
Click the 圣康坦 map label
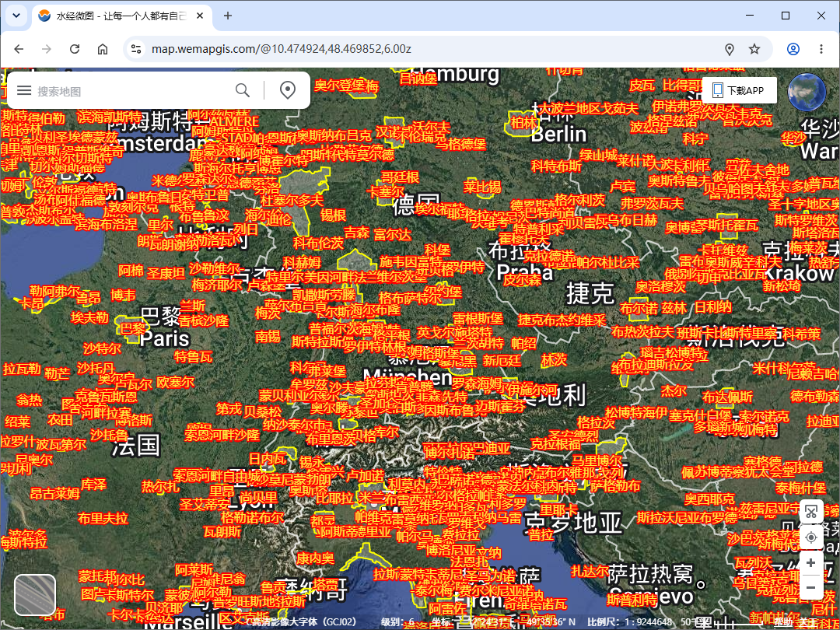166,273
